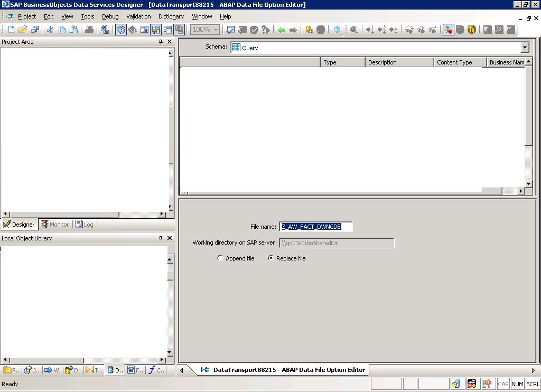Screen dimensions: 541x392
Task: Click the Close All Windows icon
Action: point(105,30)
